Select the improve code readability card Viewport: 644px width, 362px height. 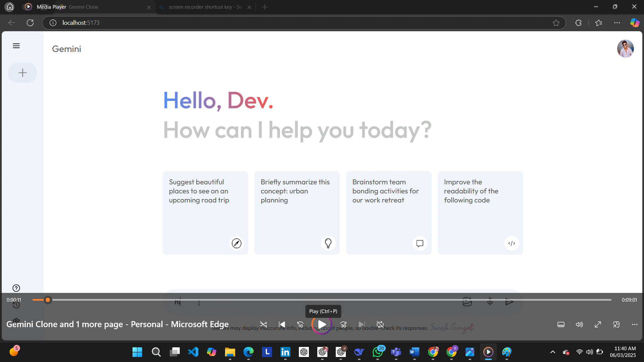tap(480, 213)
